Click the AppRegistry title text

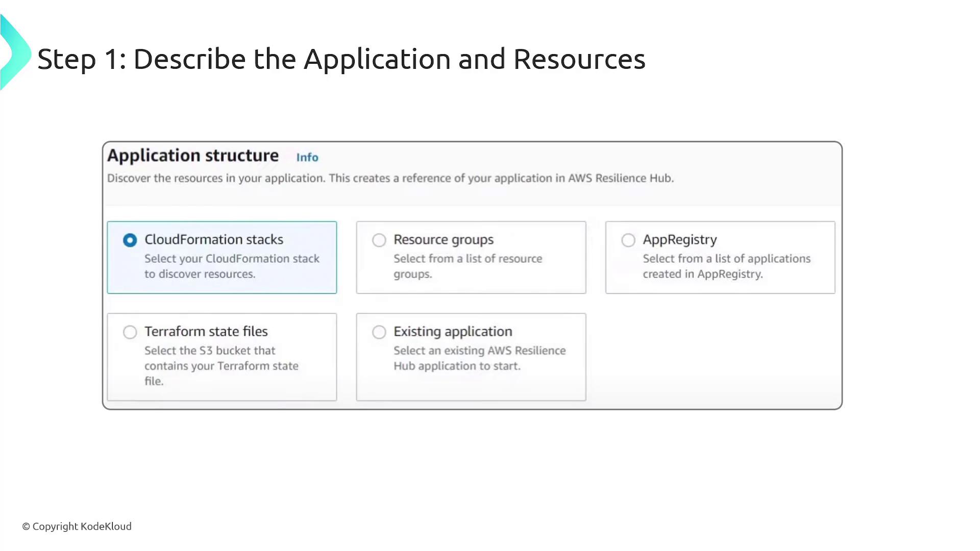click(680, 239)
